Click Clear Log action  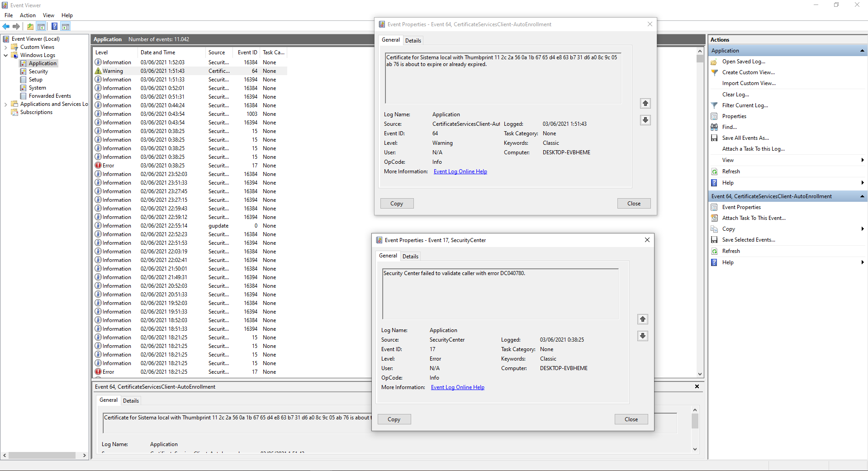click(735, 95)
